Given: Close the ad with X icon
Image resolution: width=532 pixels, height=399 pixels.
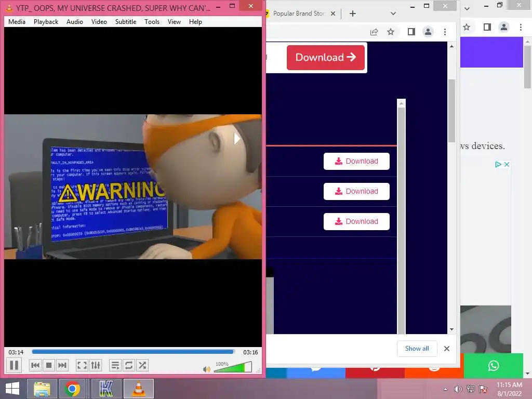Looking at the screenshot, I should (x=507, y=164).
